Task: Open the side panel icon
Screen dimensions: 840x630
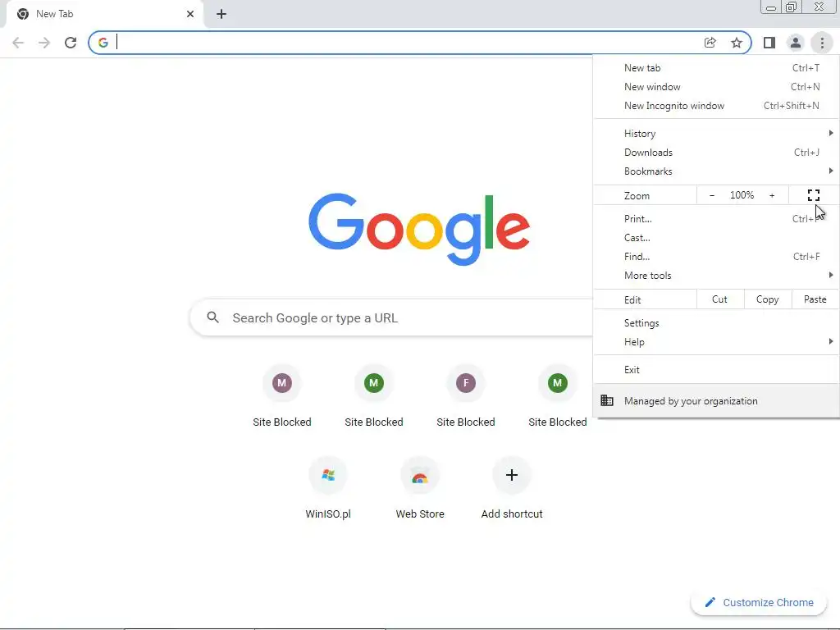Action: coord(769,43)
